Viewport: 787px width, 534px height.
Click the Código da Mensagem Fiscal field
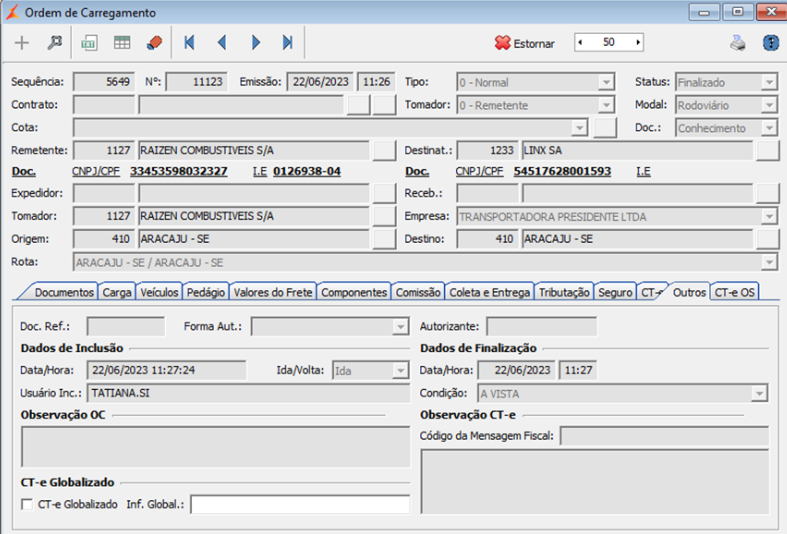coord(664,436)
